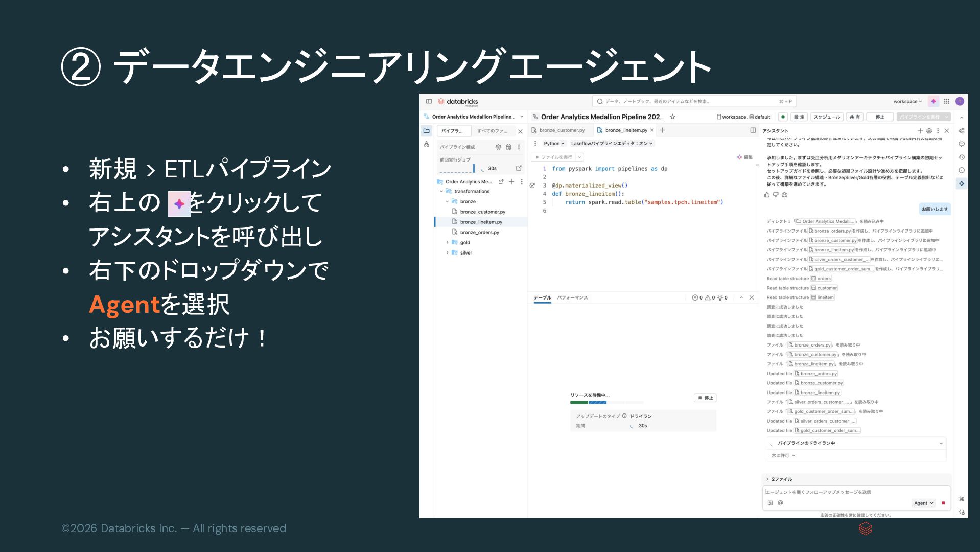
Task: Click the 停止 button in the pipeline header
Action: coord(880,117)
